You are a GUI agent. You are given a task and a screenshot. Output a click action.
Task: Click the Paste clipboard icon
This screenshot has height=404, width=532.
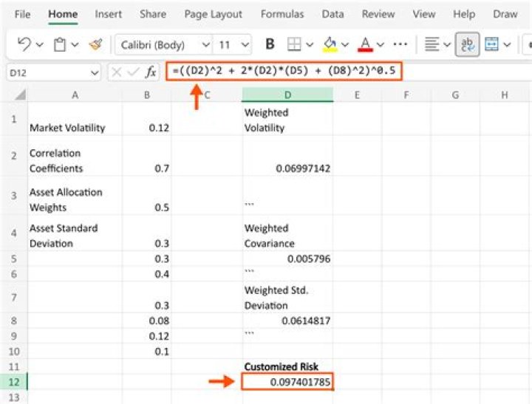click(x=60, y=45)
